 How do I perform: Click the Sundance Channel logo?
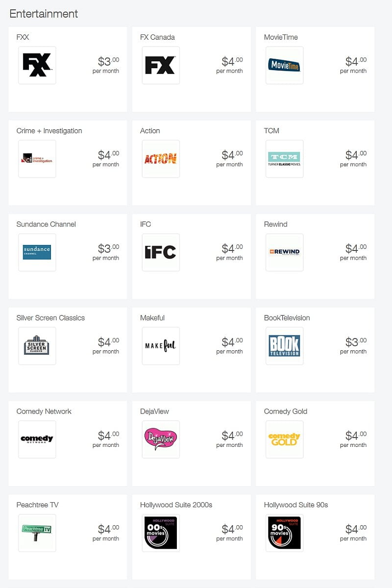(37, 252)
